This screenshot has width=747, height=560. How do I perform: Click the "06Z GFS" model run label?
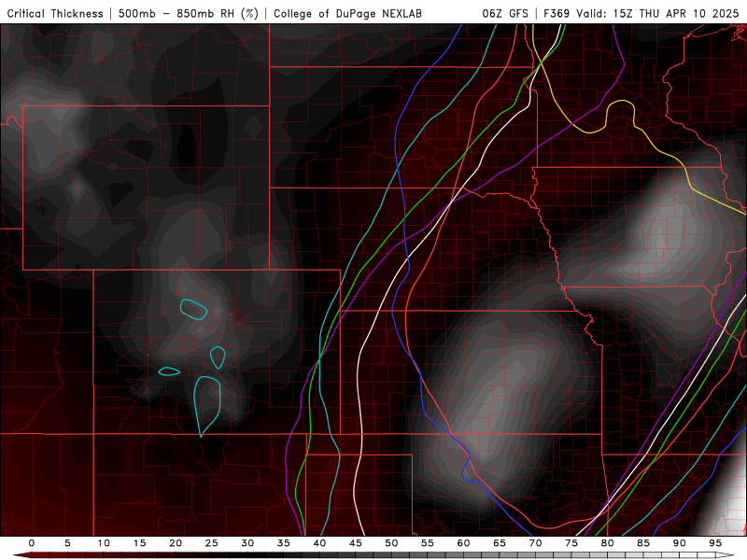tap(505, 13)
